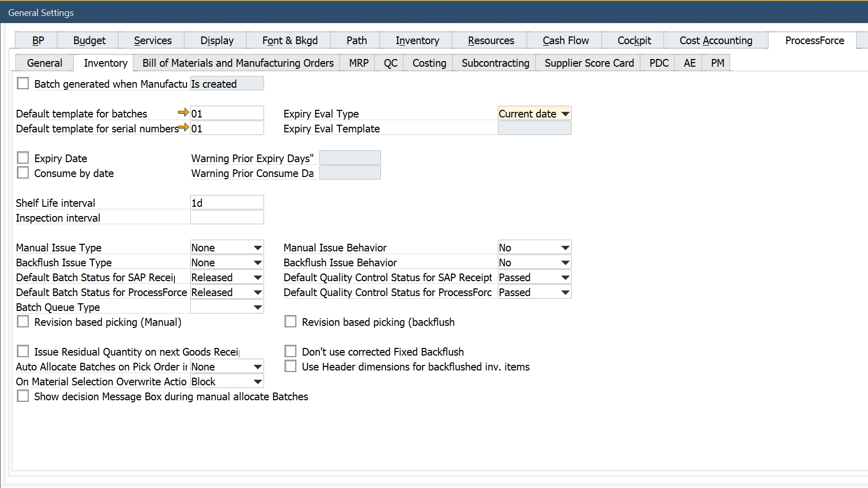The image size is (868, 488).
Task: Enable Use Header dimensions for backflushed inv. items
Action: pyautogui.click(x=290, y=366)
